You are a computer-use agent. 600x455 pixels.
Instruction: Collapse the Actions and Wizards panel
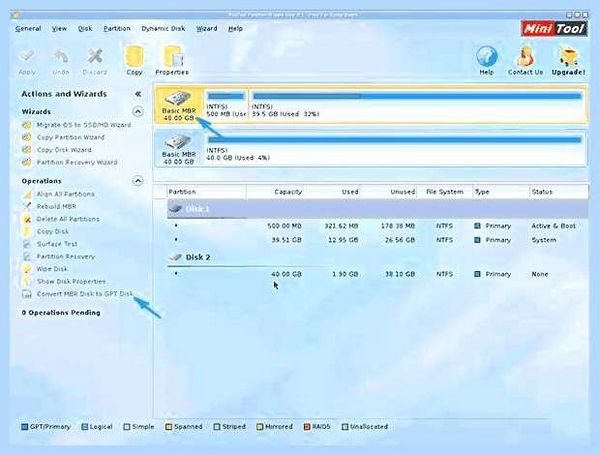138,94
